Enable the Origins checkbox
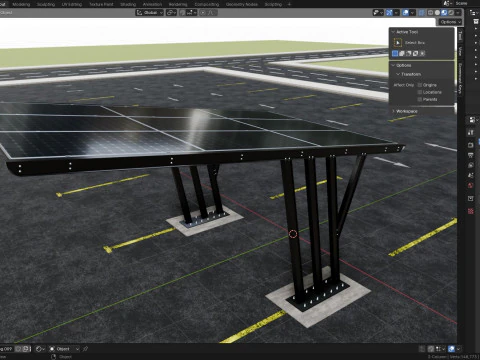 click(x=420, y=85)
